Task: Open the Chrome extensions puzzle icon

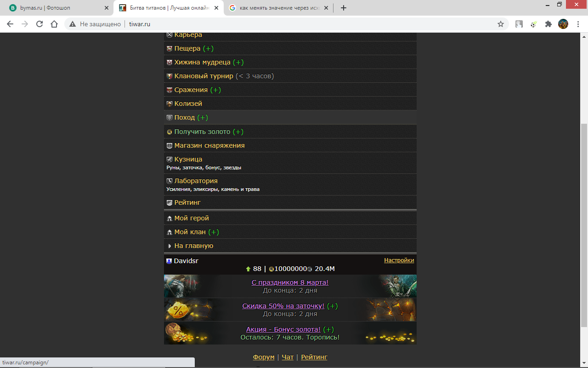Action: point(548,24)
